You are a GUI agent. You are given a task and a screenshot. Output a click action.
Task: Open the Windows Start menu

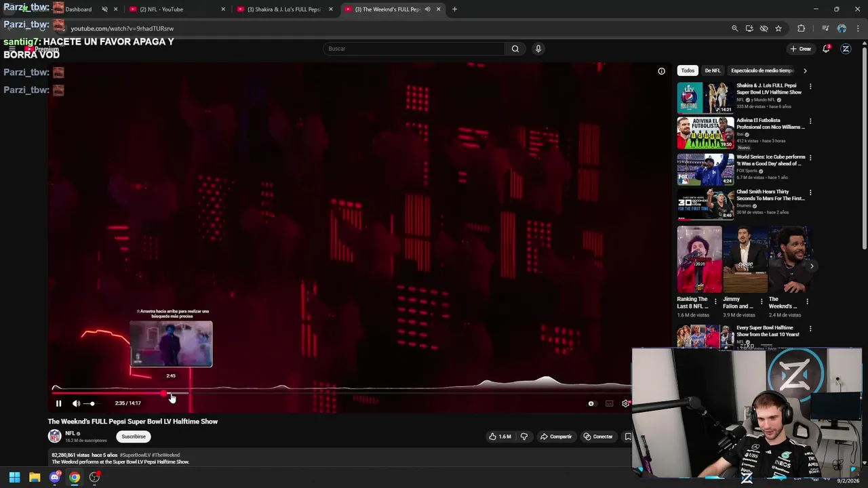[x=14, y=477]
